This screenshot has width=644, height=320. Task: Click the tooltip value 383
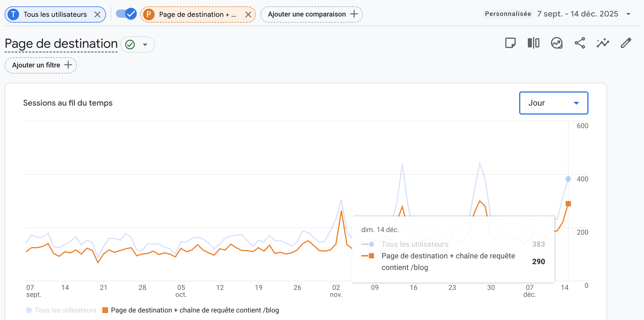[x=538, y=244]
